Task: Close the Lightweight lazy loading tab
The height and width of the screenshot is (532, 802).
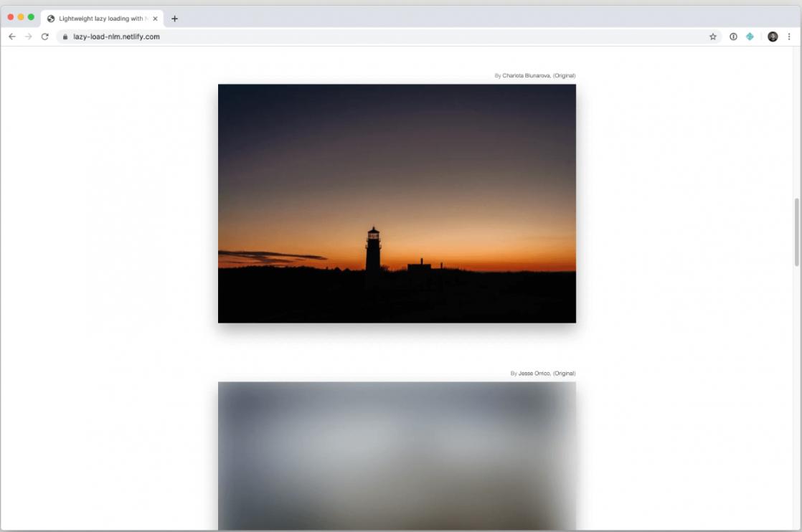Action: [155, 19]
